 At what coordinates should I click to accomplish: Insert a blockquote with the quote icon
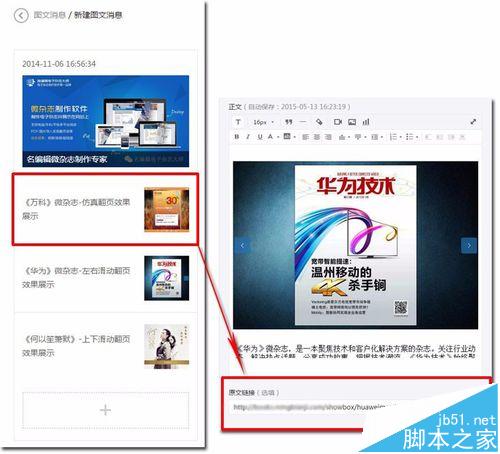pos(289,122)
